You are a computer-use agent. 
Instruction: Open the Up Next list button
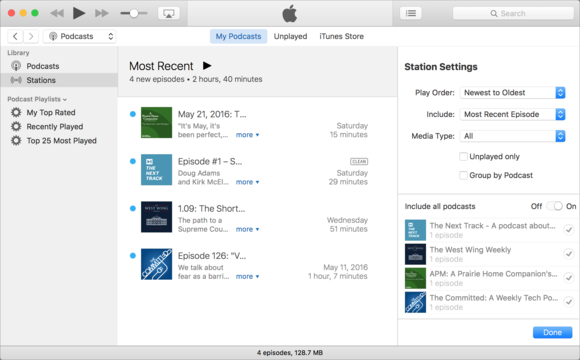pyautogui.click(x=411, y=13)
